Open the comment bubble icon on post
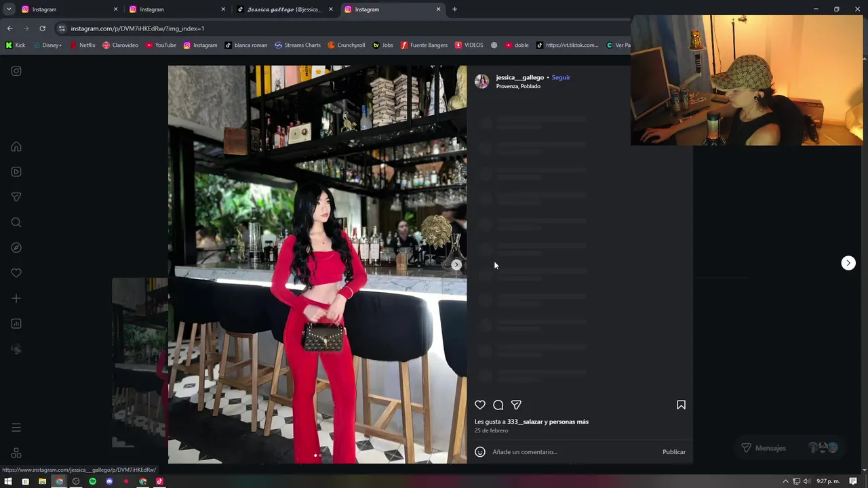The width and height of the screenshot is (868, 488). tap(498, 405)
